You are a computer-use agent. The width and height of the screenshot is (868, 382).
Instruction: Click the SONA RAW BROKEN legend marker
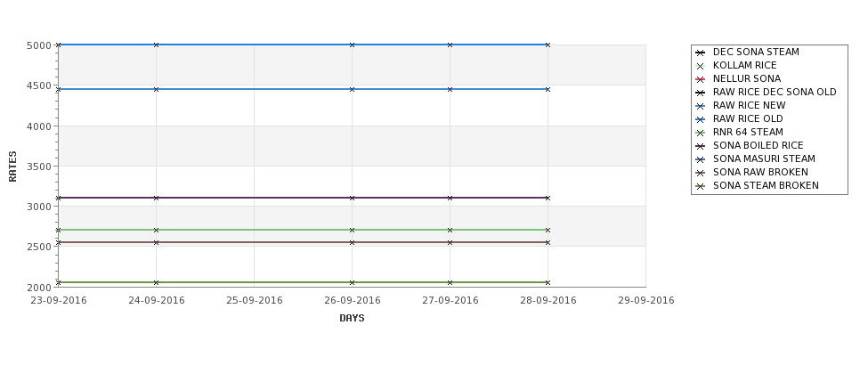pos(701,173)
